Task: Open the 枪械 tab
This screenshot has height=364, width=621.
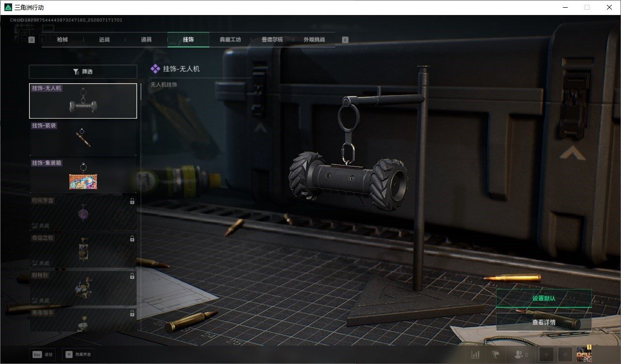Action: click(62, 40)
